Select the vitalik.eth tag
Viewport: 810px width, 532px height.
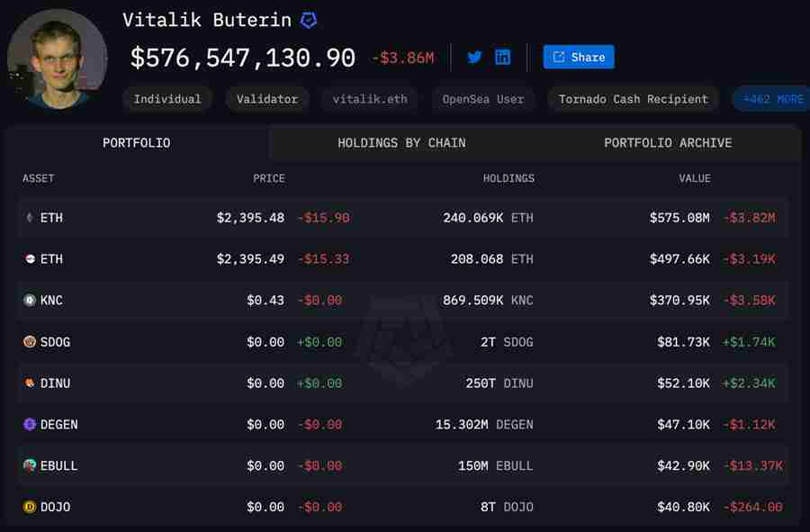[x=370, y=99]
